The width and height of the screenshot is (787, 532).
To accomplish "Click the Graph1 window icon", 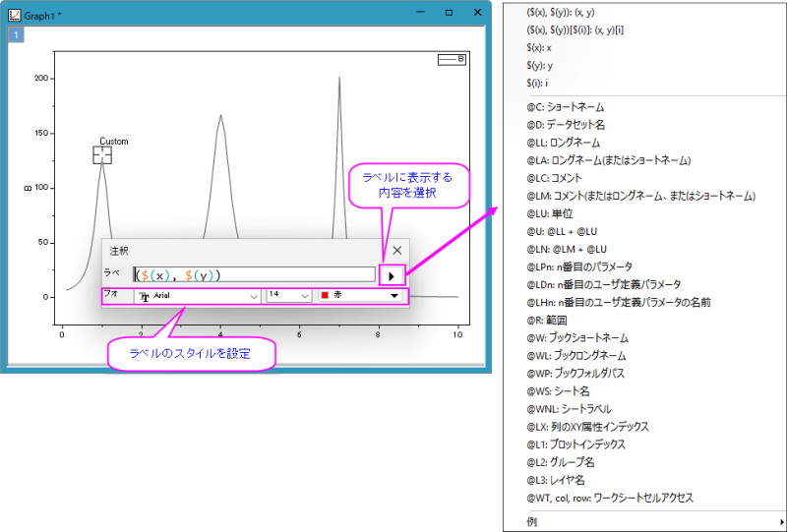I will tap(14, 15).
